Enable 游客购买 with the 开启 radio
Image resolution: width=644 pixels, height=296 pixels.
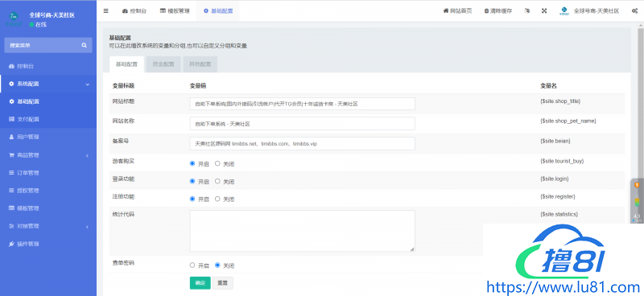click(192, 163)
